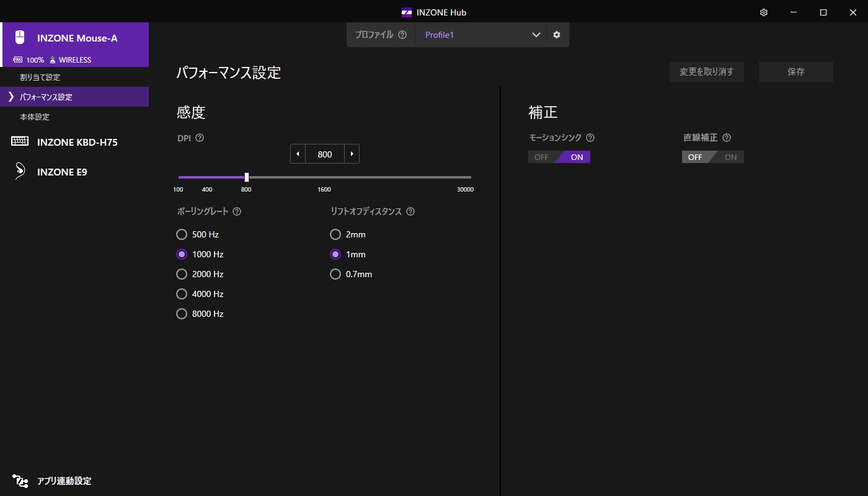The width and height of the screenshot is (868, 496).
Task: Increase DPI with right arrow
Action: pos(352,154)
